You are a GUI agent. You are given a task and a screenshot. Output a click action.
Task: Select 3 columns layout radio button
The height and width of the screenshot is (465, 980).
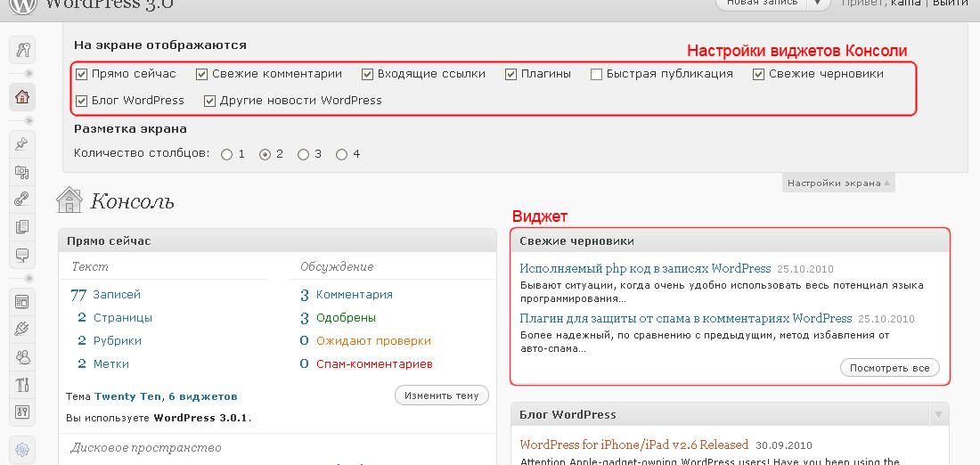click(x=303, y=154)
